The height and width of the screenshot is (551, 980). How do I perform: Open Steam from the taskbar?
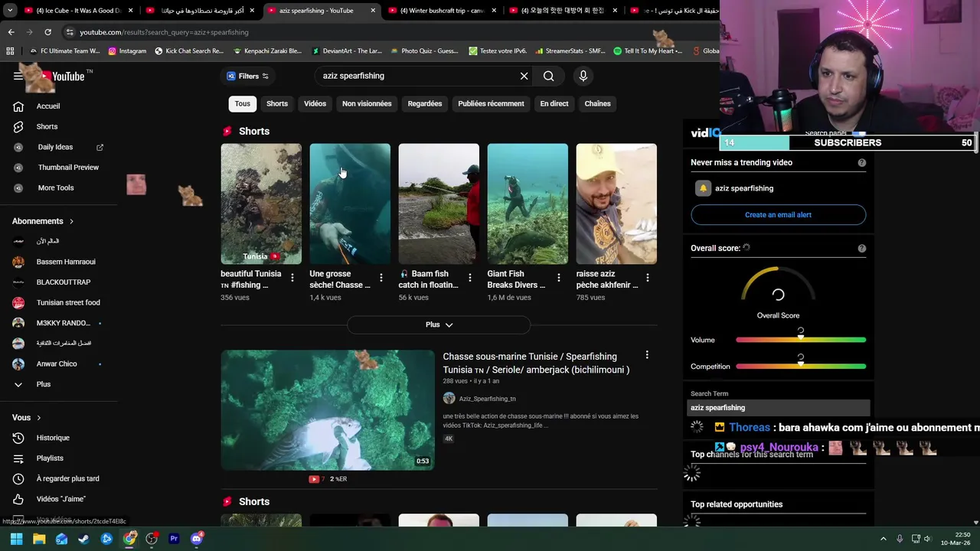coord(83,539)
